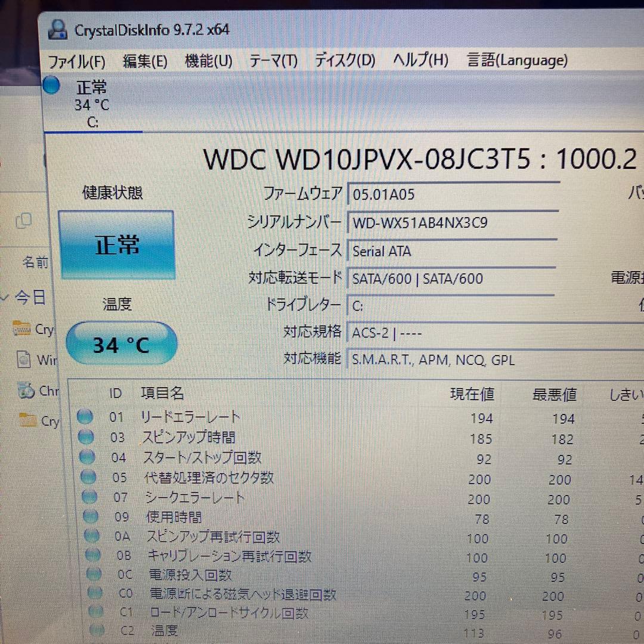Click the 項目名 column header
Image resolution: width=644 pixels, height=644 pixels.
pos(162,393)
